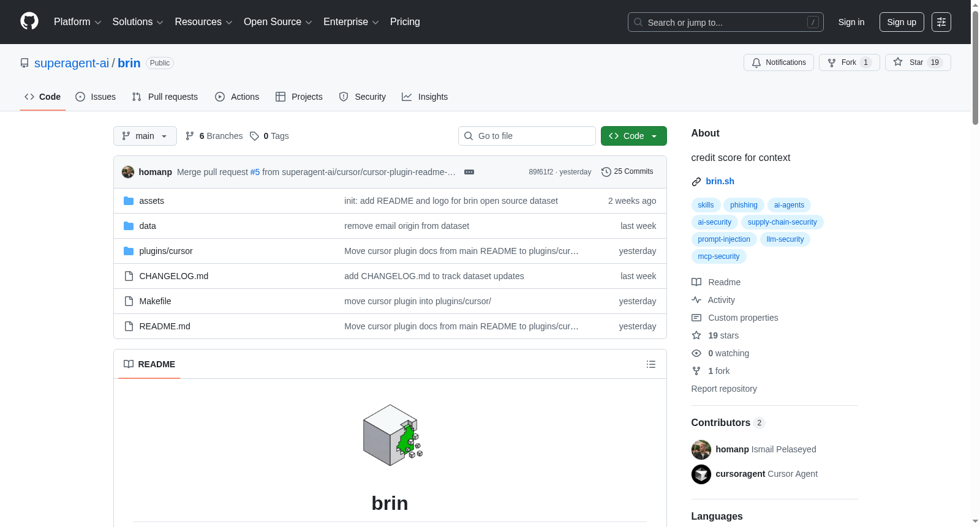
Task: Click the branch icon beside 6 Branches
Action: point(190,136)
